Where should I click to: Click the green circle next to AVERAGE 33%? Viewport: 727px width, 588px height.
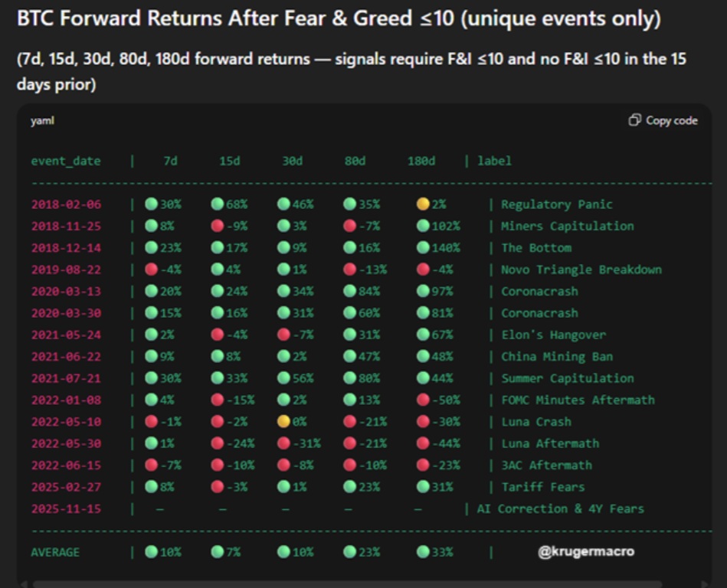coord(423,552)
